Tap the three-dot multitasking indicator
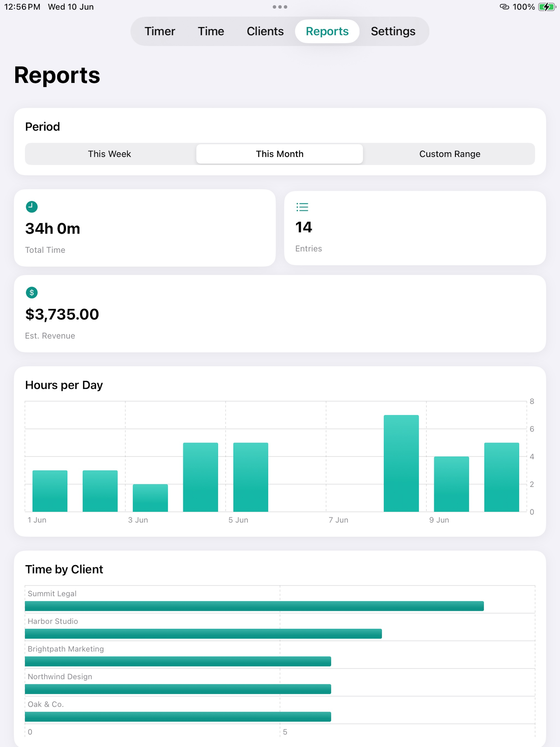The height and width of the screenshot is (747, 560). (x=280, y=7)
